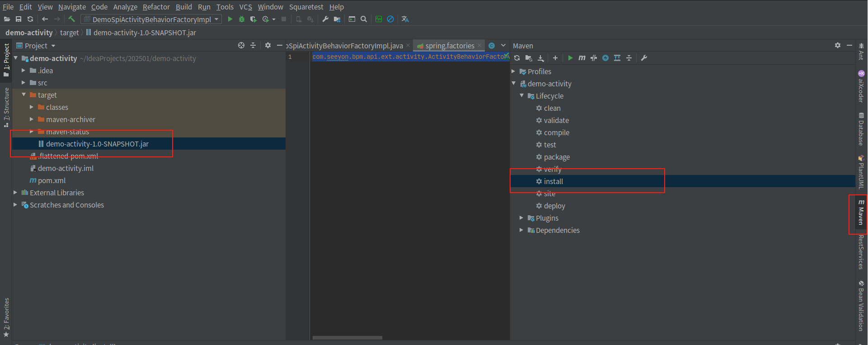The height and width of the screenshot is (345, 868).
Task: Expand the Plugins node in Maven
Action: (521, 218)
